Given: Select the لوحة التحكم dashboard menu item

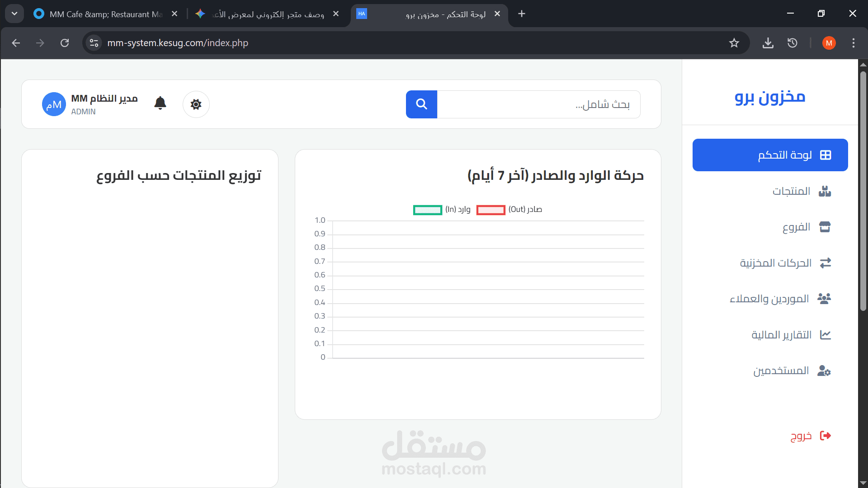Looking at the screenshot, I should 770,155.
